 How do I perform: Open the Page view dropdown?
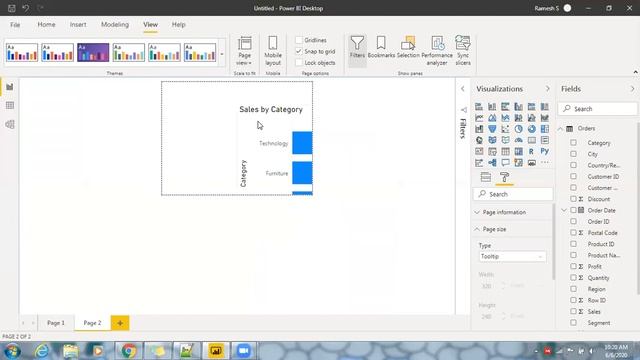(x=244, y=51)
